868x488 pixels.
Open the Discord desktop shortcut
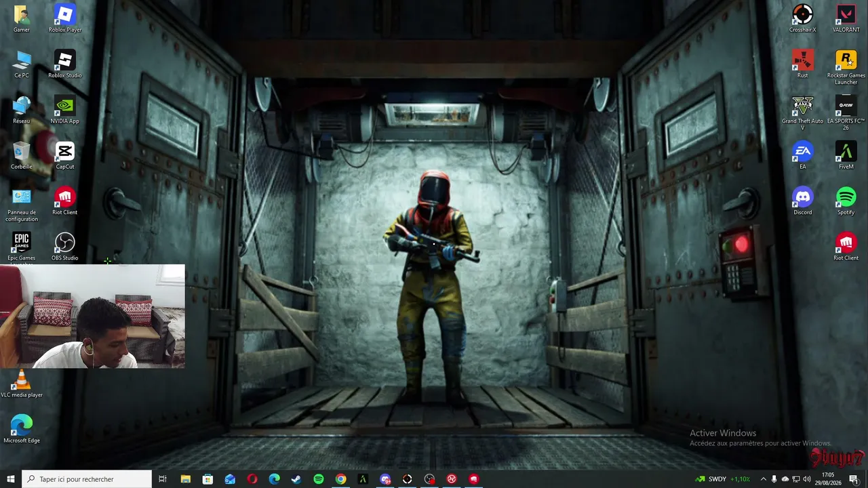(803, 201)
